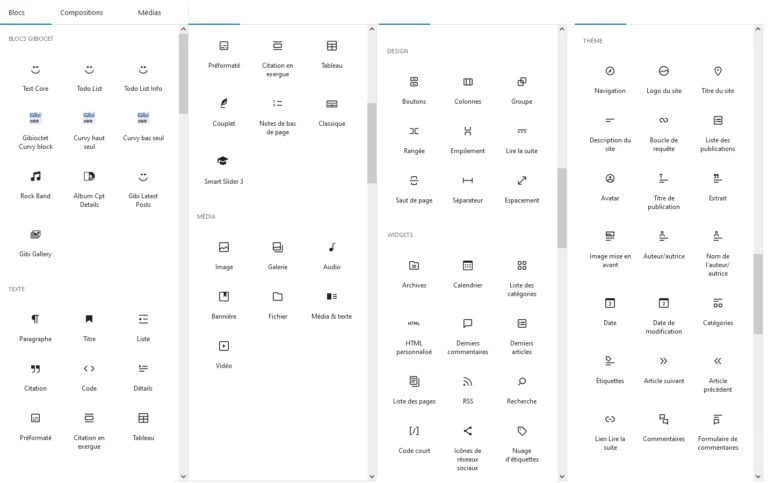
Task: Add the Logo du site block
Action: tap(664, 80)
